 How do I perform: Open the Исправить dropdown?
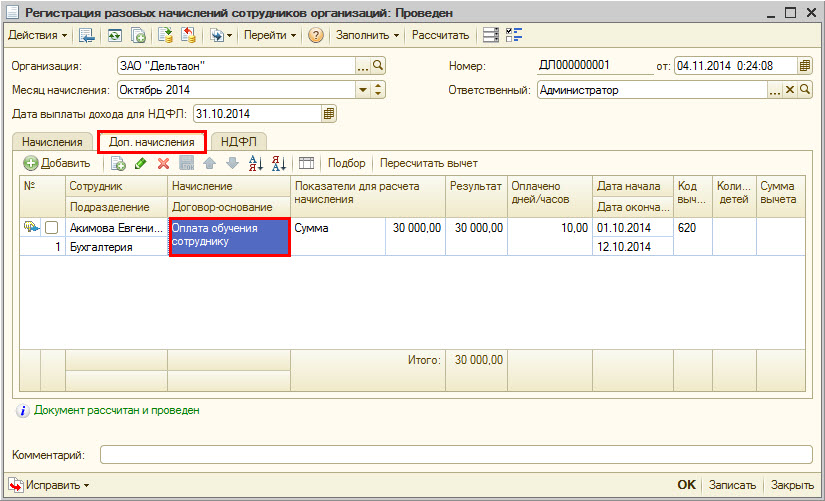coord(49,485)
